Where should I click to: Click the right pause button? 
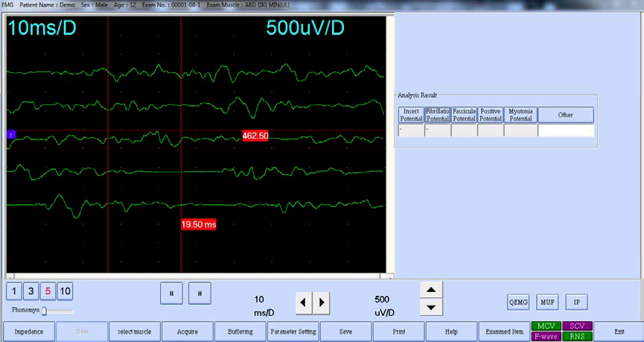click(200, 293)
